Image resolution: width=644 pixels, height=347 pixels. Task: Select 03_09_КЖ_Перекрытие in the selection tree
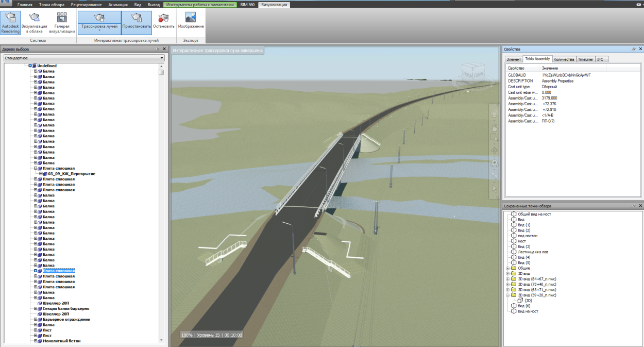(x=72, y=174)
